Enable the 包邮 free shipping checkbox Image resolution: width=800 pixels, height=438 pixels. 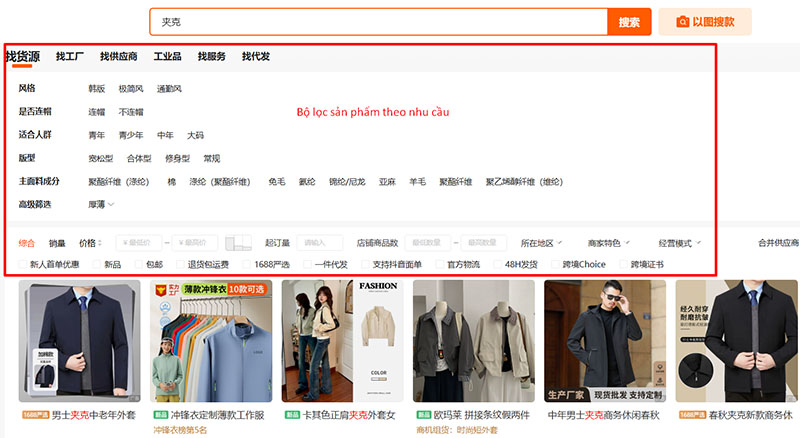click(139, 265)
